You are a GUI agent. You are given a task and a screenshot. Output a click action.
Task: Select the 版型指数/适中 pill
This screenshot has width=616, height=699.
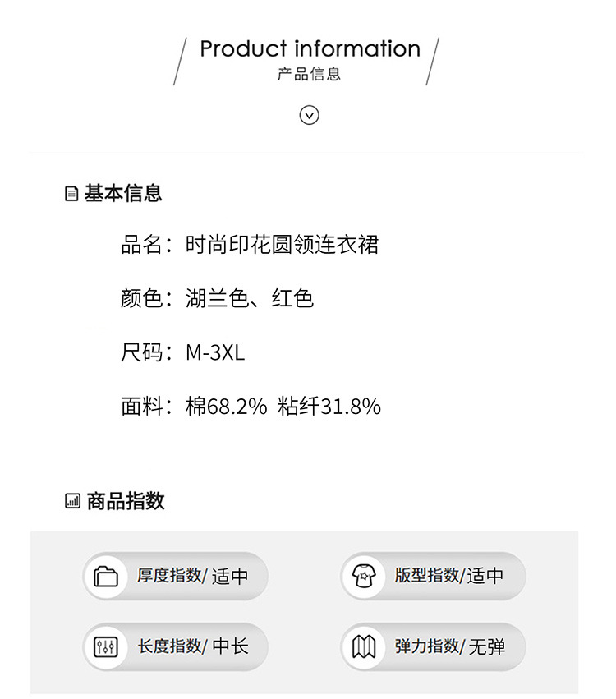click(x=433, y=576)
